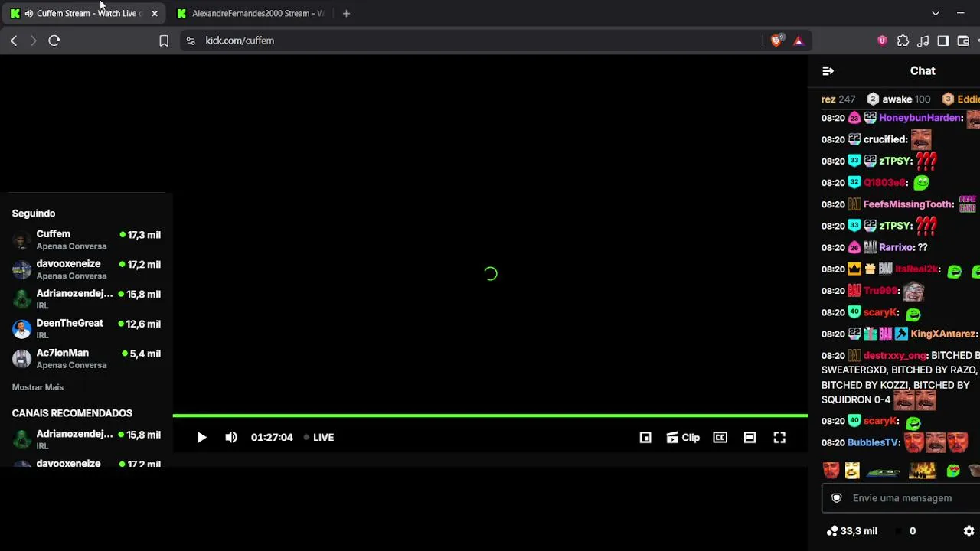This screenshot has width=980, height=551.
Task: Open the Extensions puzzle icon
Action: tap(903, 41)
